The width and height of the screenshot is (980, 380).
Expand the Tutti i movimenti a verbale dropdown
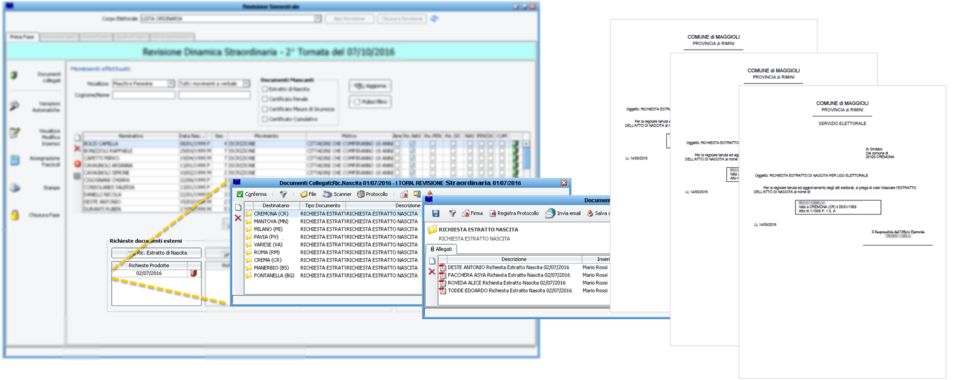pos(246,84)
